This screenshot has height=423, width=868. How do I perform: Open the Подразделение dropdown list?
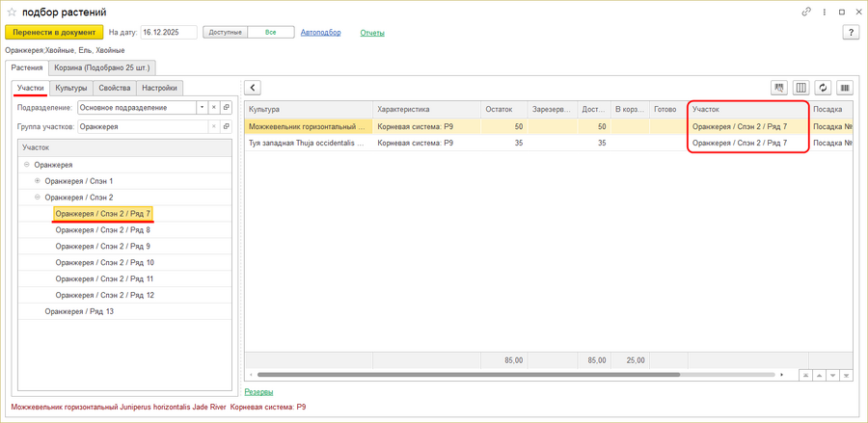tap(202, 108)
